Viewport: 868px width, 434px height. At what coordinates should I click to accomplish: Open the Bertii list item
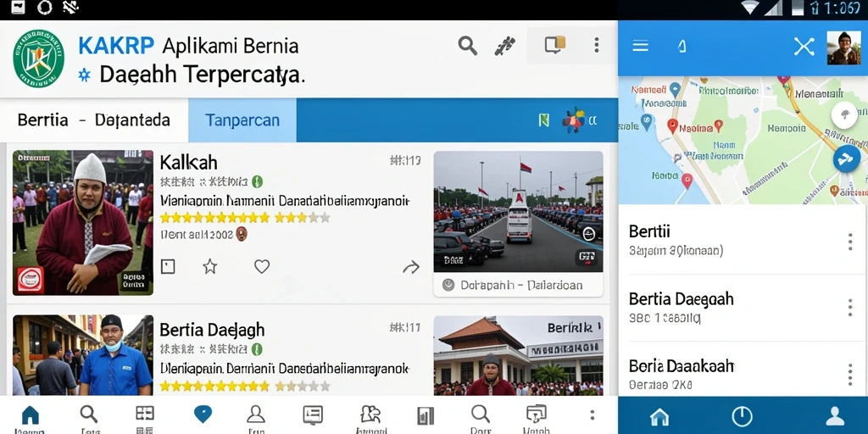743,240
